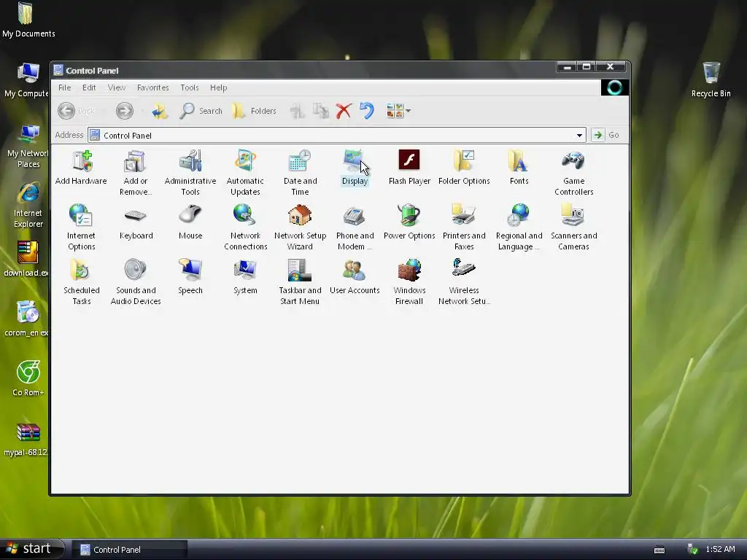The height and width of the screenshot is (560, 747).
Task: Go up one folder level
Action: [160, 111]
